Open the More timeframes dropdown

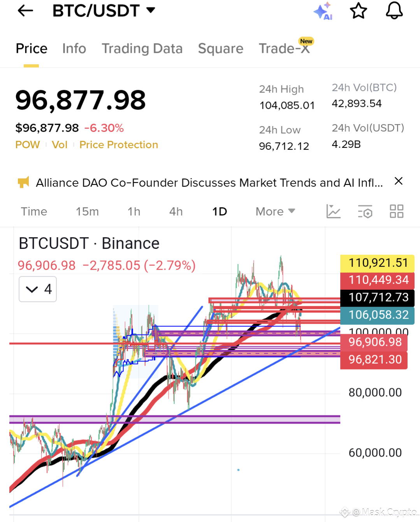[x=276, y=211]
